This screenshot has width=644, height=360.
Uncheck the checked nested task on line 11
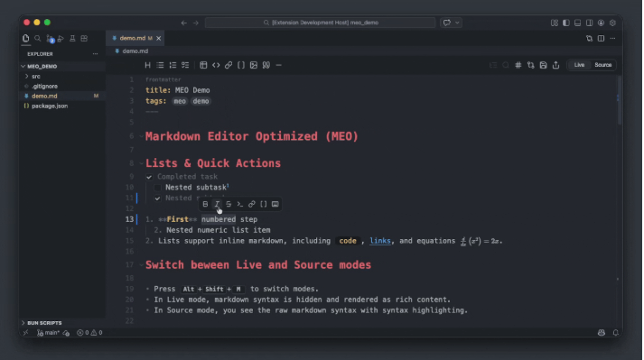157,198
